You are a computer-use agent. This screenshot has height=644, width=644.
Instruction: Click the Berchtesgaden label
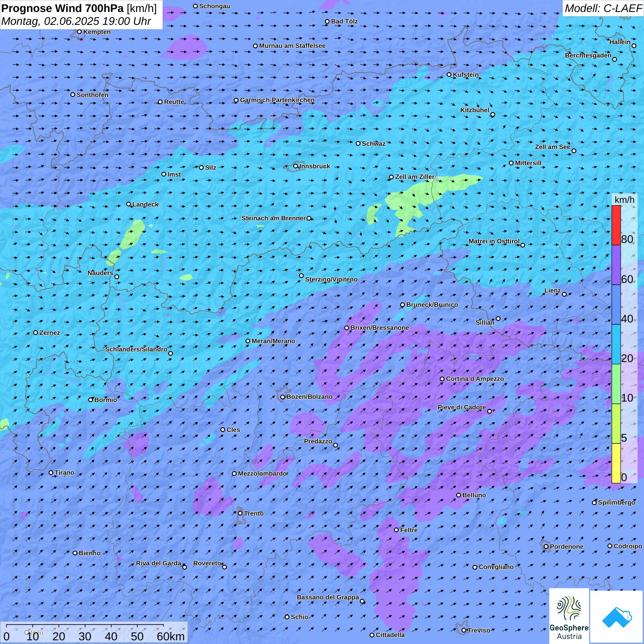click(x=588, y=55)
